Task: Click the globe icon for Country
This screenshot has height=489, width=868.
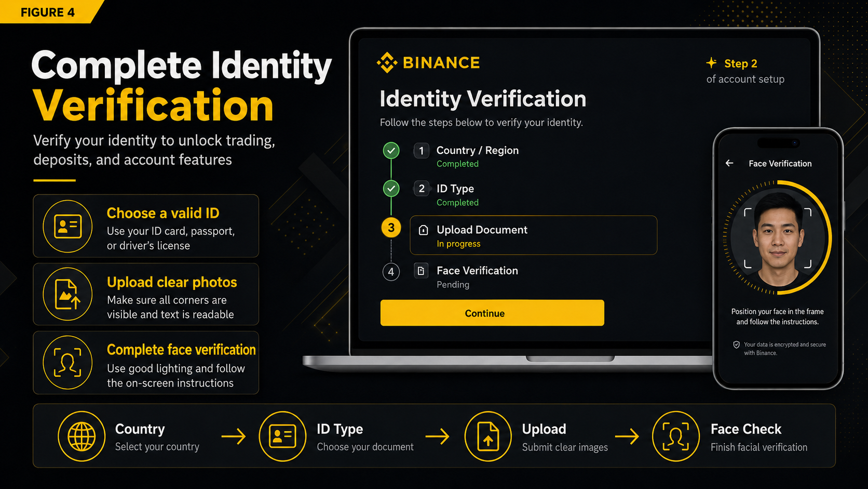Action: [82, 437]
